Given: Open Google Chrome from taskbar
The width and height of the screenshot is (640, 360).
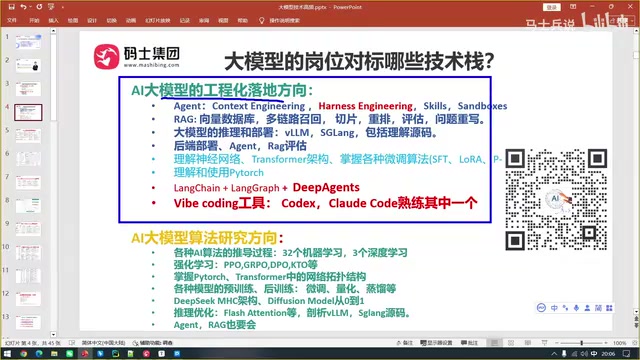Looking at the screenshot, I should pos(23,353).
